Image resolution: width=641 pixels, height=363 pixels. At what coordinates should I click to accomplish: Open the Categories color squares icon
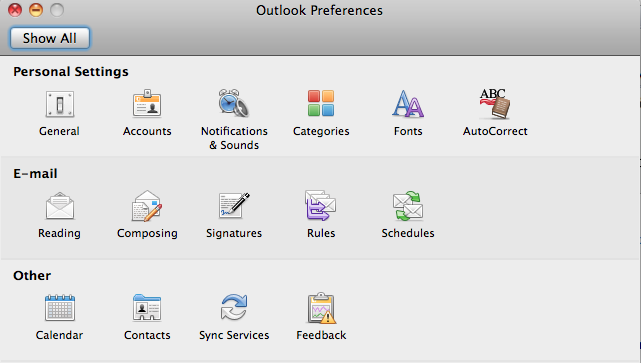click(321, 103)
